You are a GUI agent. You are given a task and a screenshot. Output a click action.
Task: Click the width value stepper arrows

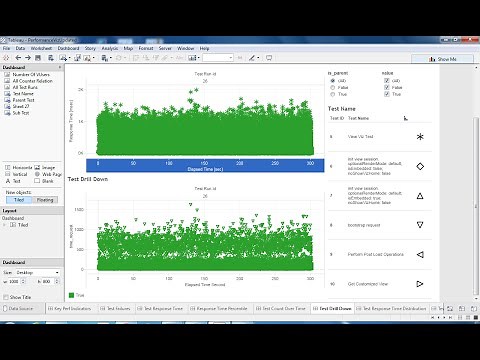[x=23, y=281]
